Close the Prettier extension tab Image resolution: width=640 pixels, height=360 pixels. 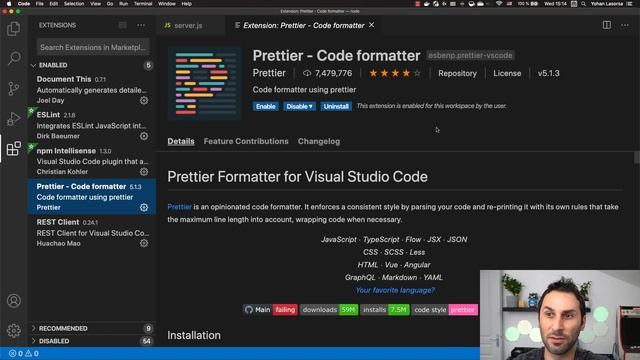pos(371,25)
